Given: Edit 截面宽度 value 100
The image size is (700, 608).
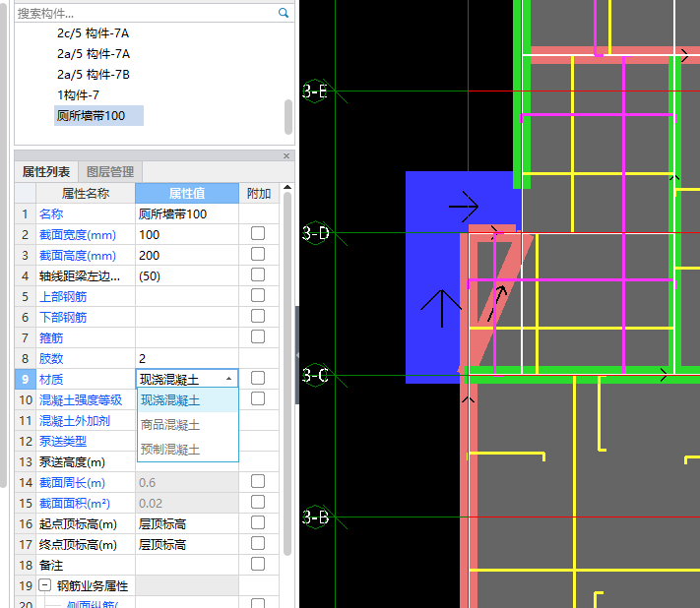Looking at the screenshot, I should pos(187,234).
